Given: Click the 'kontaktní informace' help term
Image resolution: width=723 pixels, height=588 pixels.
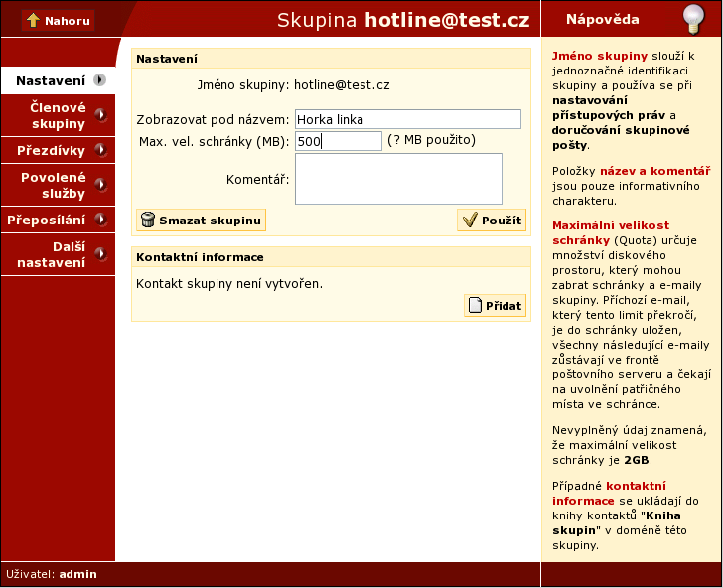Looking at the screenshot, I should [x=609, y=493].
